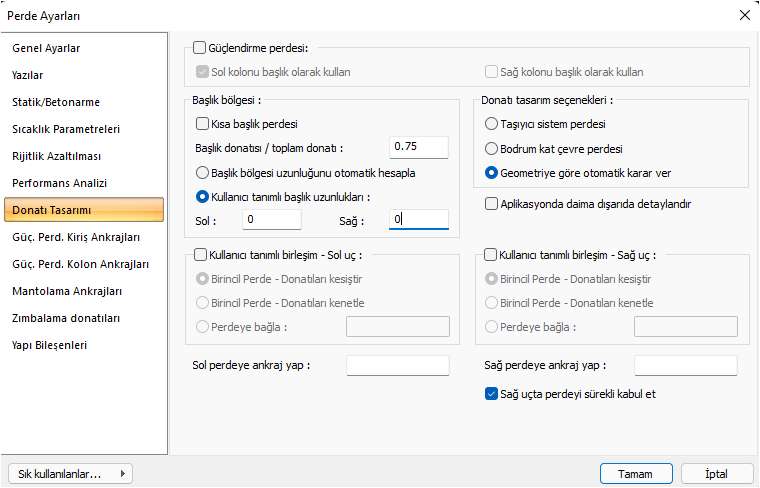The width and height of the screenshot is (760, 488).
Task: Switch to the Statik/Betonarme section
Action: pyautogui.click(x=56, y=102)
